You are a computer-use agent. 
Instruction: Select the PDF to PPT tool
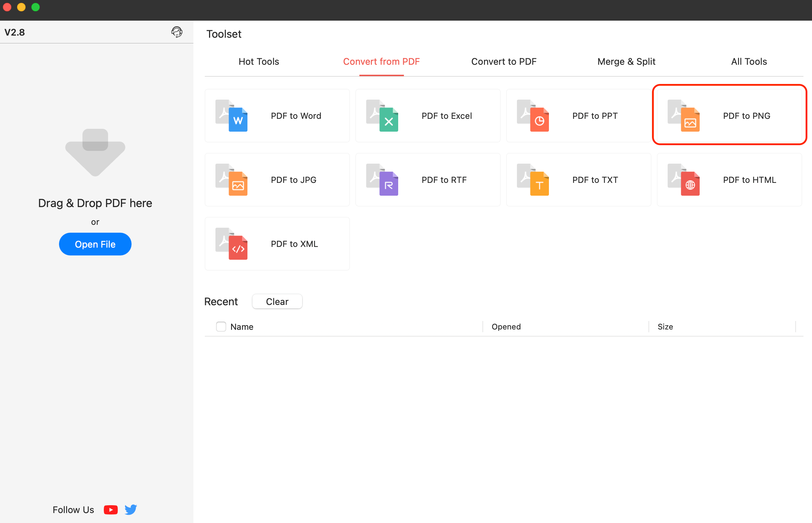pos(578,115)
